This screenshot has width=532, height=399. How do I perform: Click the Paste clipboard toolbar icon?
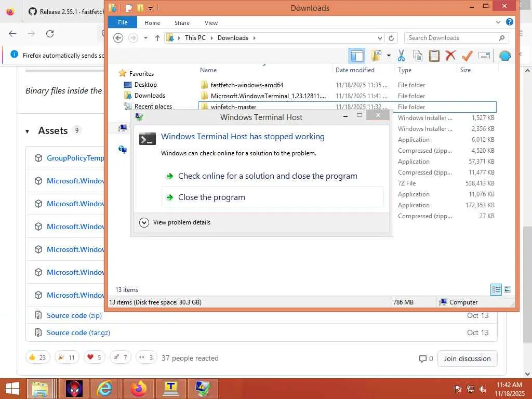coord(434,55)
